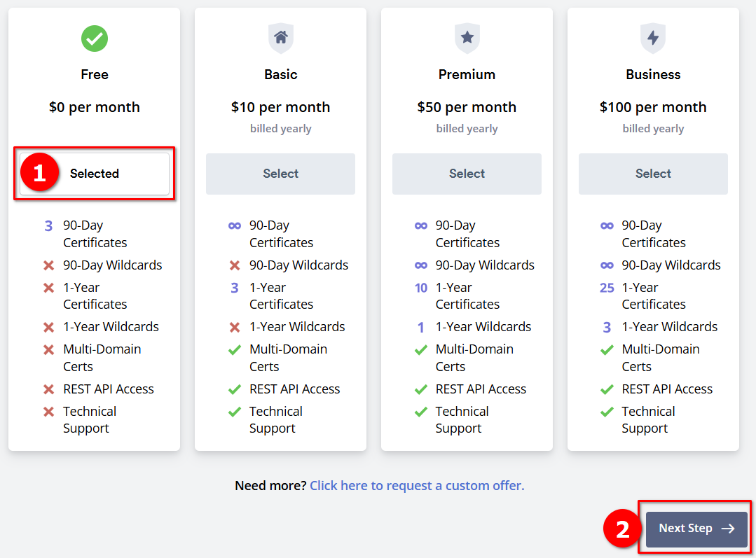Click the red X beside Free REST API Access
This screenshot has width=756, height=558.
click(x=49, y=389)
